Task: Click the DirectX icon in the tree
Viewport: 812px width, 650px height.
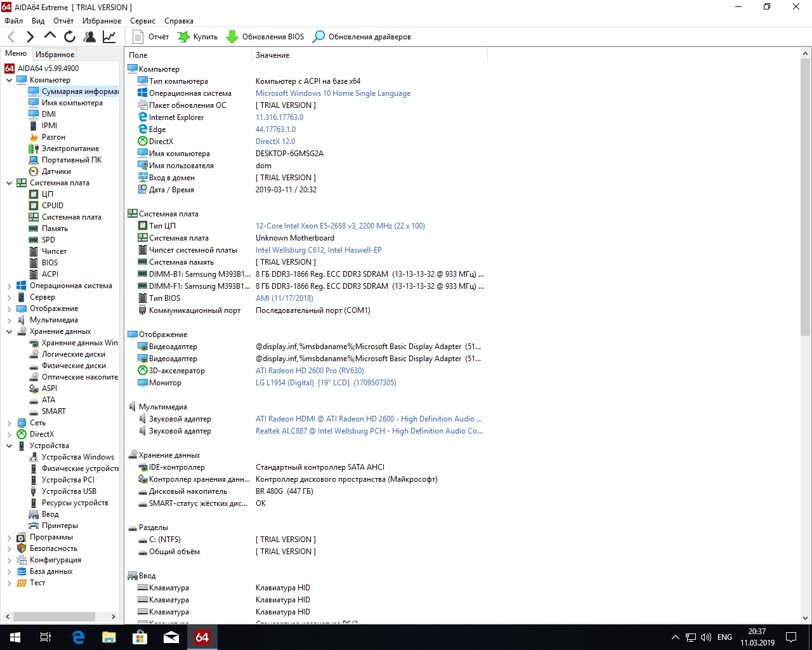Action: pyautogui.click(x=22, y=434)
